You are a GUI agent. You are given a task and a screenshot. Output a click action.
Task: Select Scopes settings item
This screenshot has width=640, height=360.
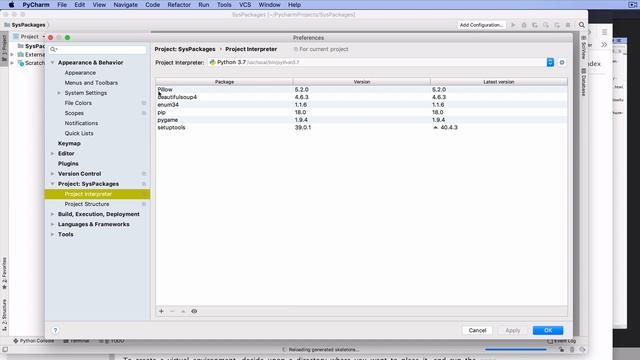74,113
